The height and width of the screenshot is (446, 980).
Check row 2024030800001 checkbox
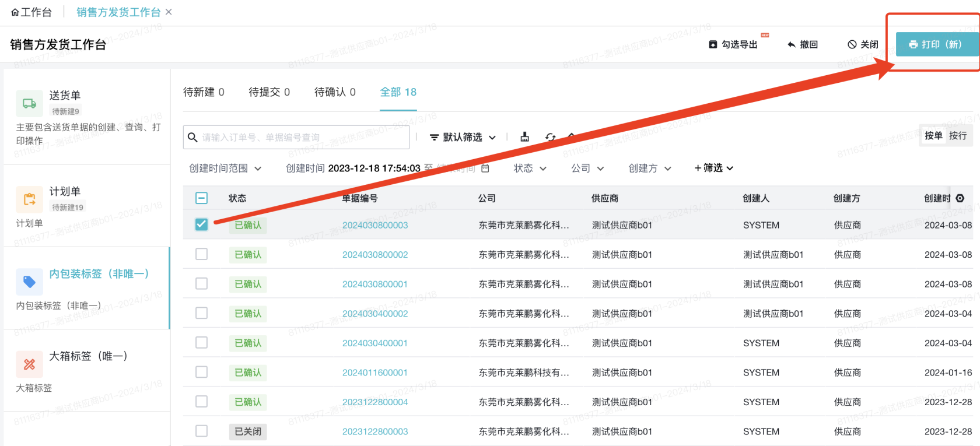201,283
